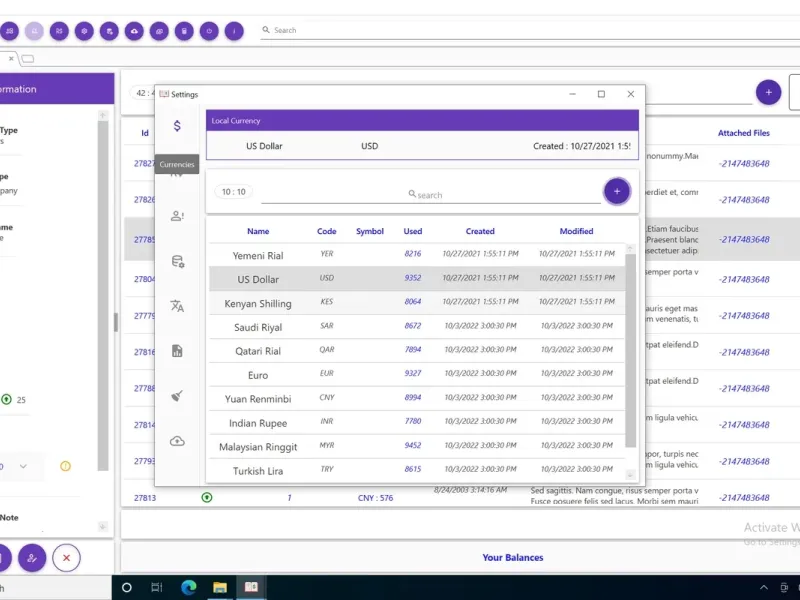Open File Explorer from the taskbar

(x=219, y=587)
